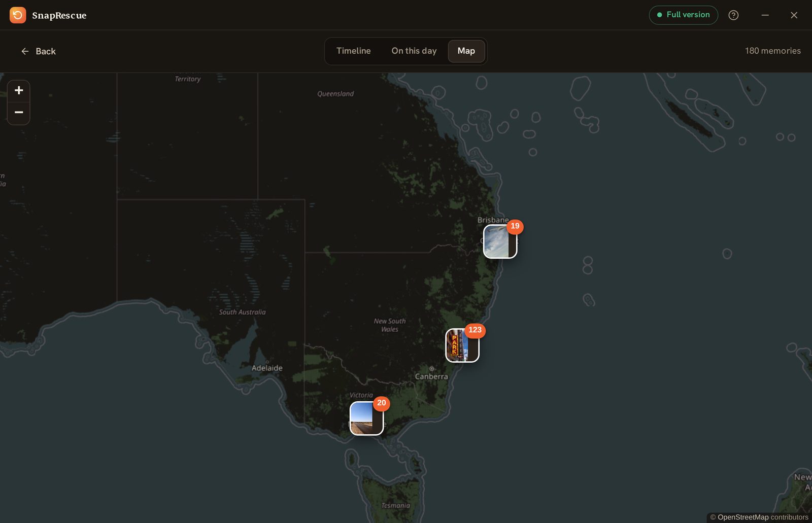Click the 20 count badge near Victoria
This screenshot has height=523, width=812.
(x=382, y=403)
